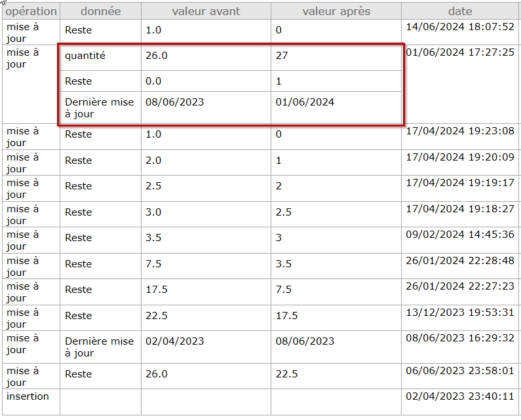Click the "opération" column header
521x420 pixels.
coord(31,11)
